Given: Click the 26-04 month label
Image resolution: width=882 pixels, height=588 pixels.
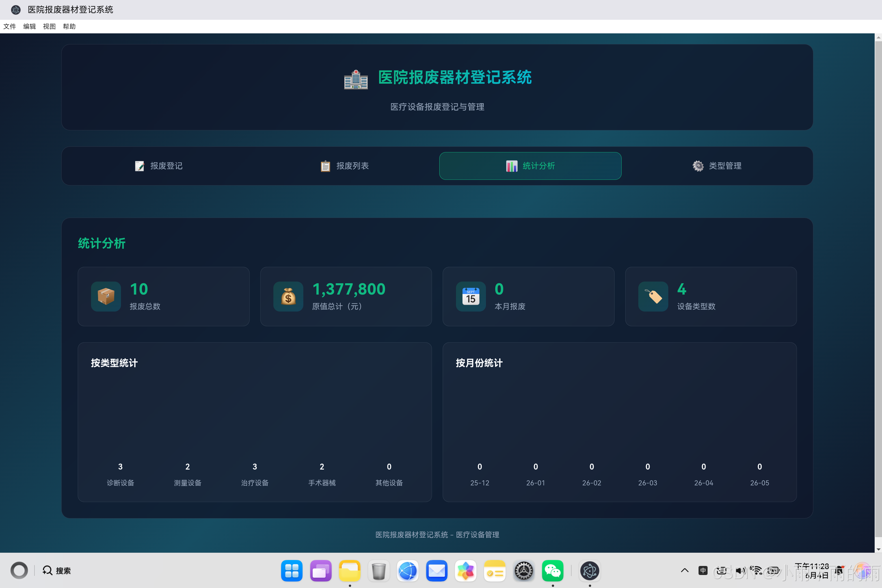Looking at the screenshot, I should point(704,483).
